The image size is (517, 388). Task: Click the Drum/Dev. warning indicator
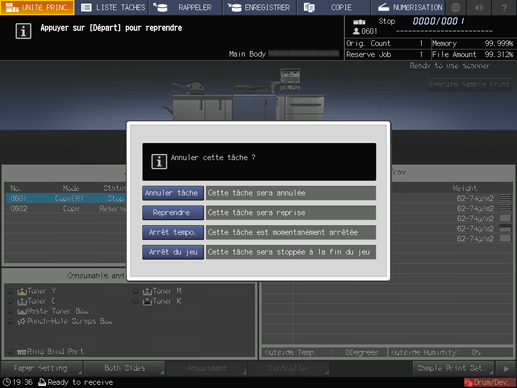[x=490, y=382]
